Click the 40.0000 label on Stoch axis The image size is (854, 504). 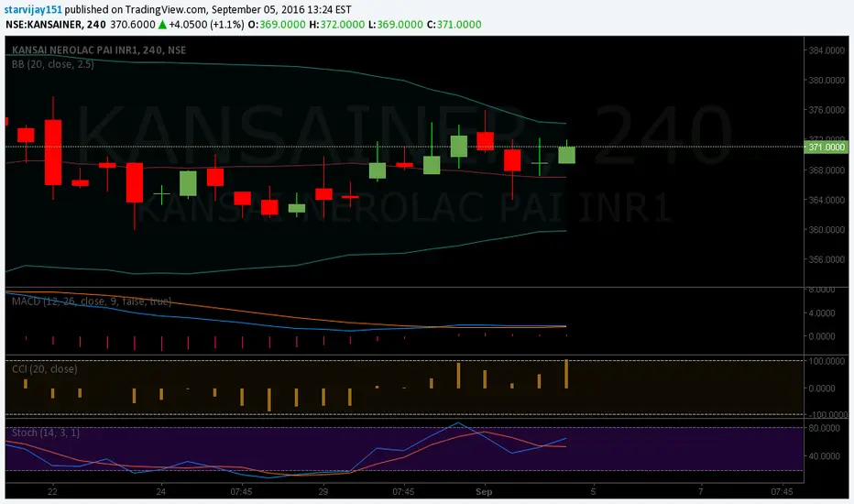pos(824,456)
